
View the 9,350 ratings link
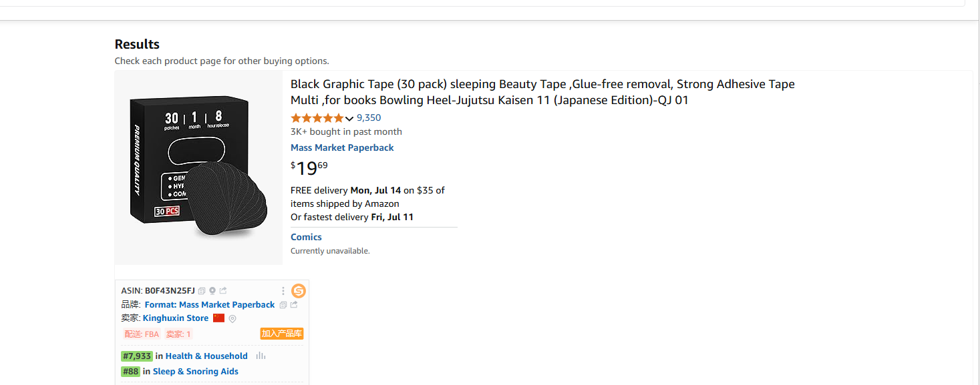[369, 118]
